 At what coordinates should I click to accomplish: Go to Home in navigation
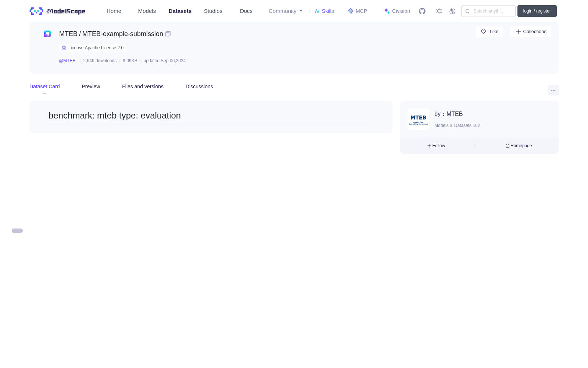click(114, 11)
